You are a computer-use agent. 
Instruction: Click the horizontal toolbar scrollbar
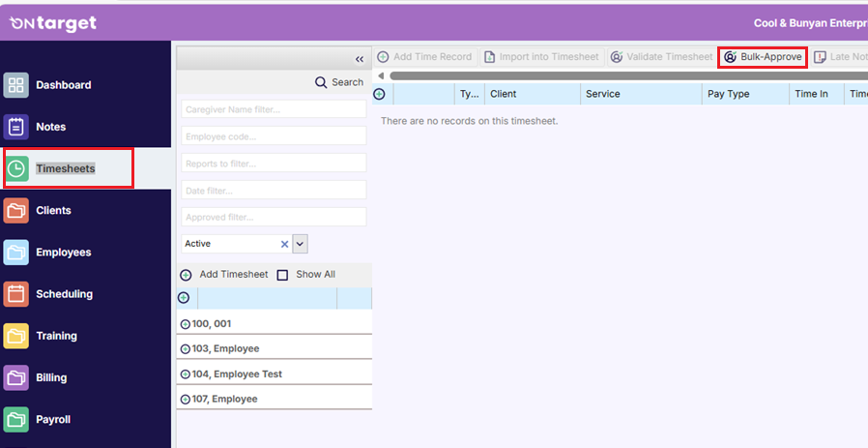[628, 76]
